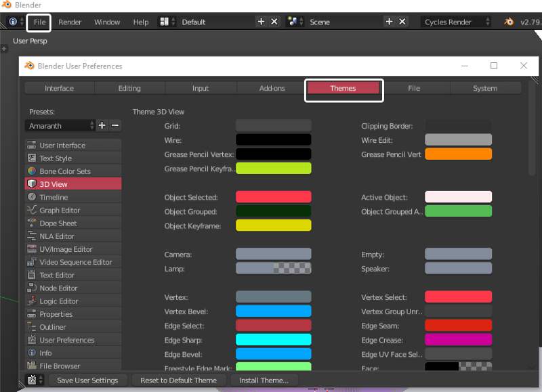Edit the Edge Crease magenta swatch
Screen dimensions: 542x392
[459, 340]
